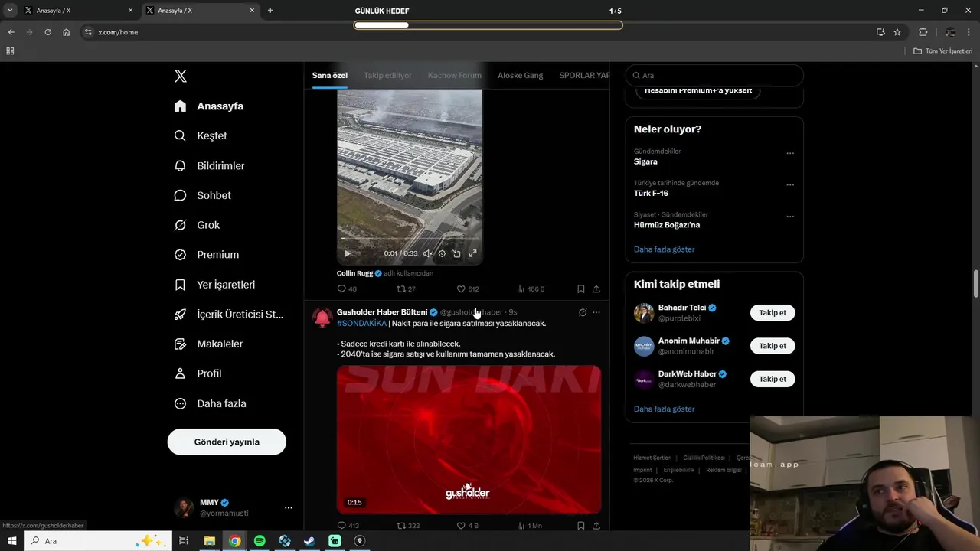Screen dimensions: 980x551
Task: Reply to Gusholder post
Action: point(348,526)
